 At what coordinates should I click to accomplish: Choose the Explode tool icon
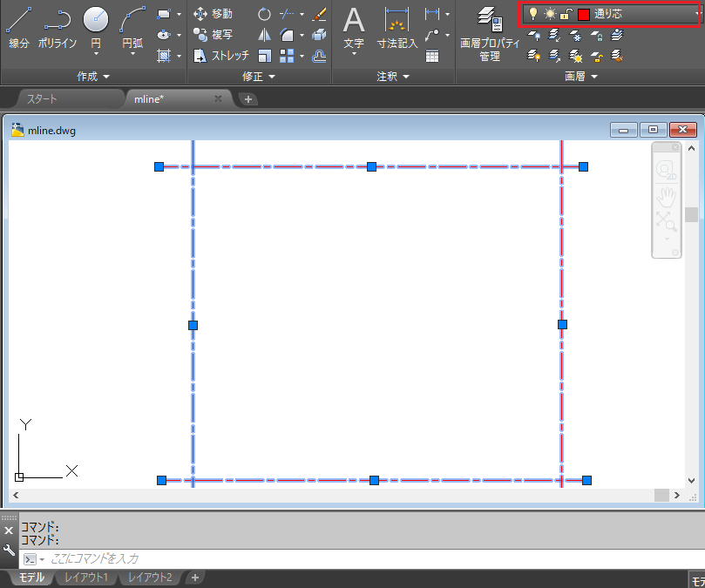click(319, 35)
